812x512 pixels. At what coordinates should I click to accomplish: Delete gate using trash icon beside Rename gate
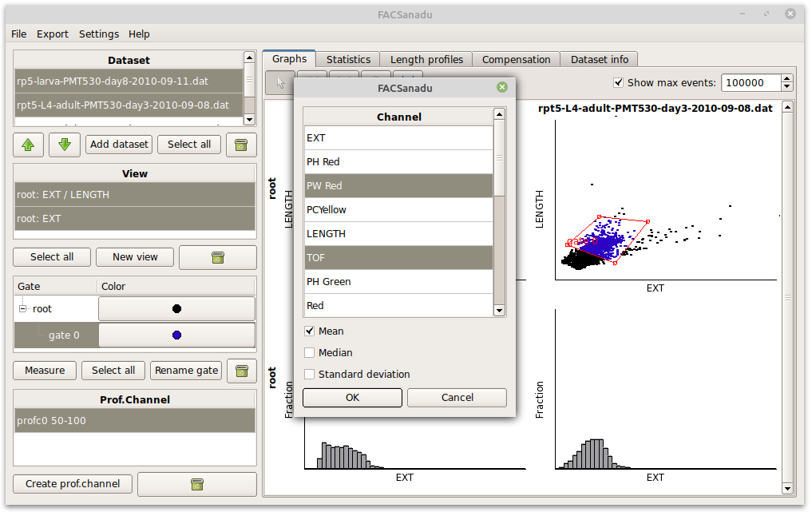pos(241,371)
